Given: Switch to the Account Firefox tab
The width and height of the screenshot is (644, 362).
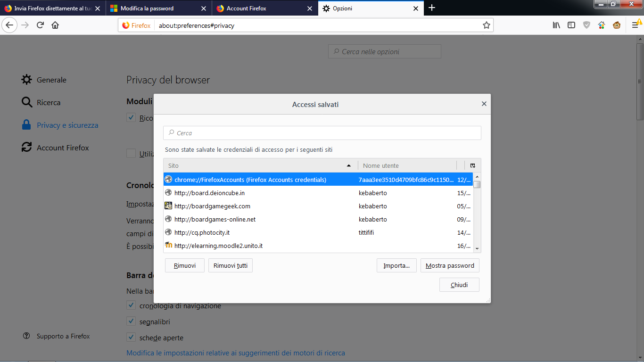Looking at the screenshot, I should point(264,8).
